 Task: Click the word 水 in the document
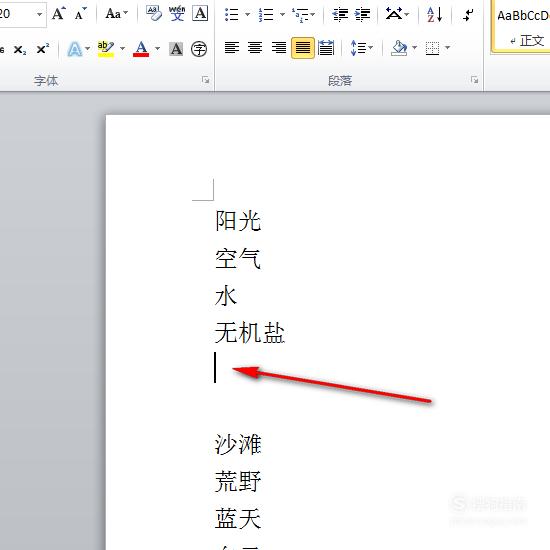click(226, 295)
